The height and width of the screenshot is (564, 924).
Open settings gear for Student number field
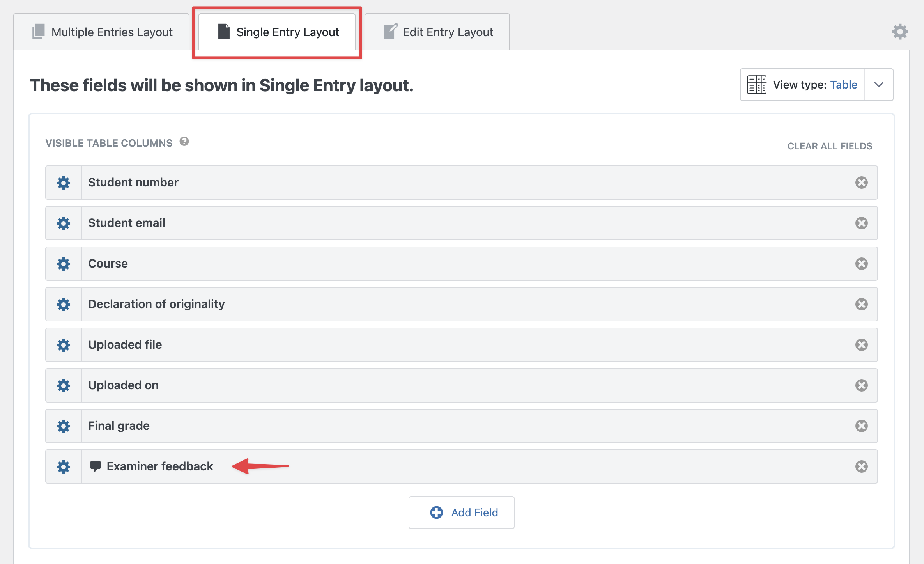pyautogui.click(x=64, y=183)
